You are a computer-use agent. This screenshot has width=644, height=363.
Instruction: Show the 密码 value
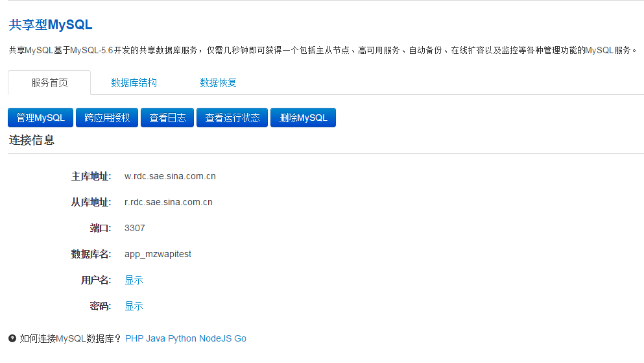tap(134, 307)
